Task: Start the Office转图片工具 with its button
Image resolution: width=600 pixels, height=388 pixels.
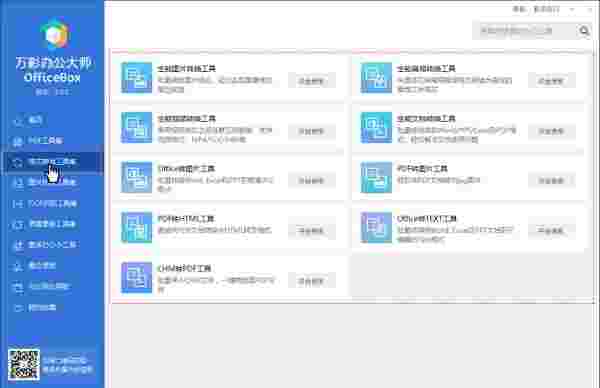Action: coord(311,181)
